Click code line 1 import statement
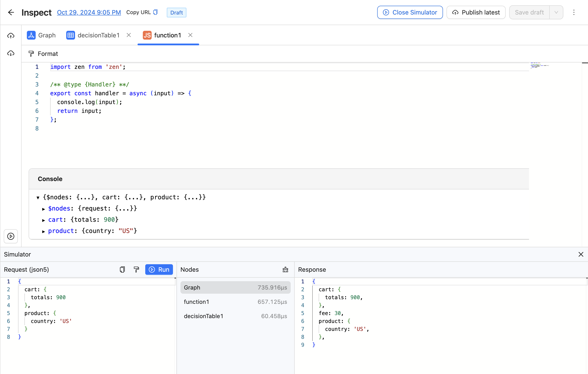This screenshot has width=588, height=374. (x=88, y=67)
